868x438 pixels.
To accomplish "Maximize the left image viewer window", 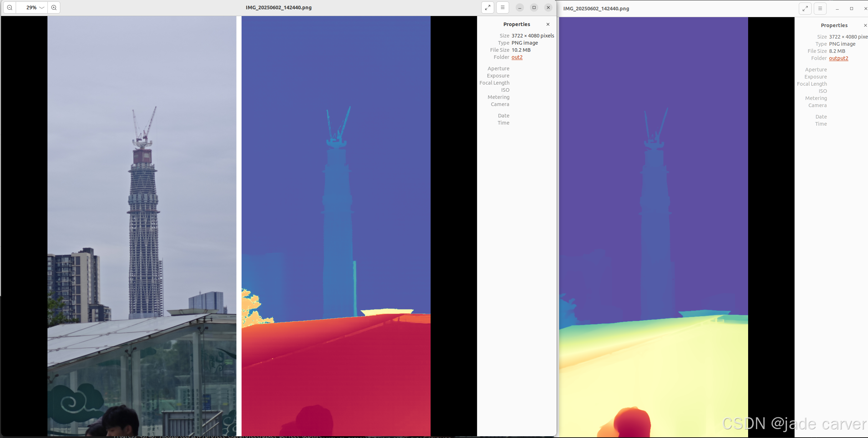I will pyautogui.click(x=534, y=7).
